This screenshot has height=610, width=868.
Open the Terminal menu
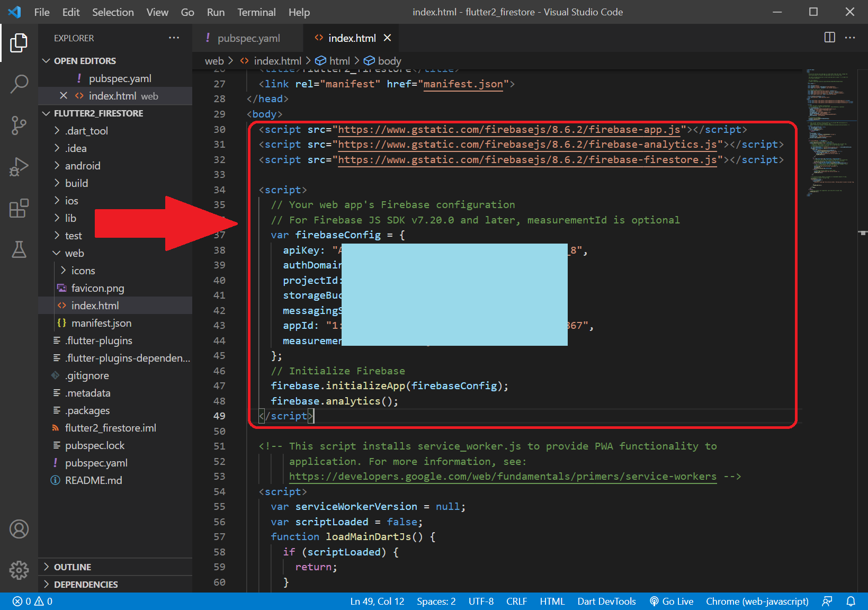tap(256, 12)
